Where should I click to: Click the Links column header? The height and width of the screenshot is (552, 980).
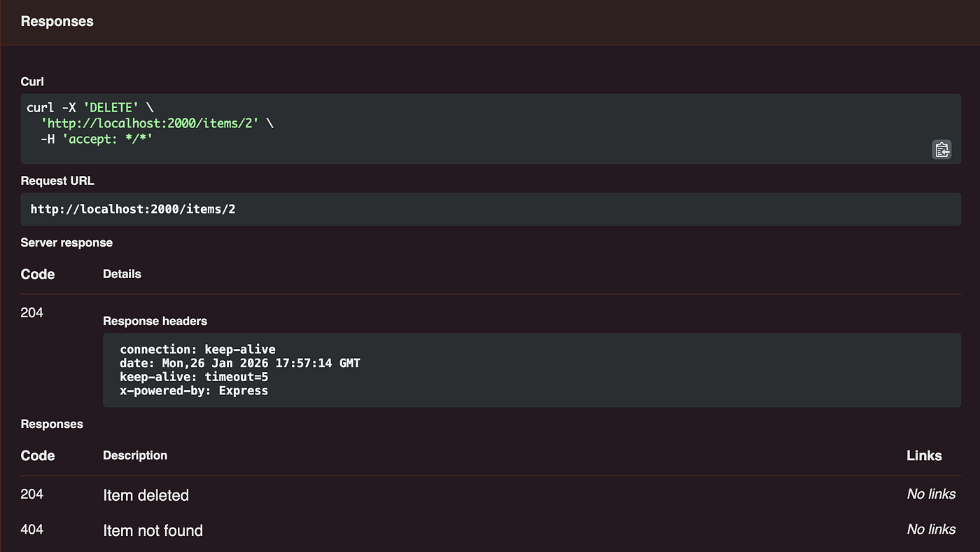pyautogui.click(x=924, y=455)
